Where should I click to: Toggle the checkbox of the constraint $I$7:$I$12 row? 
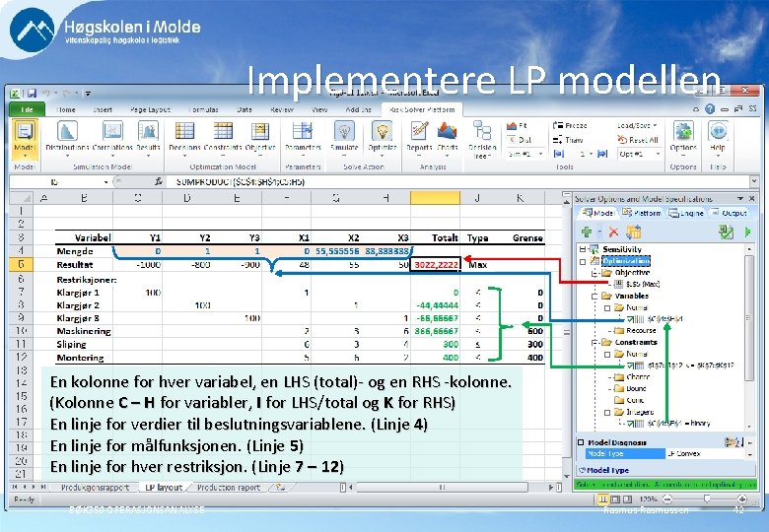(x=631, y=366)
